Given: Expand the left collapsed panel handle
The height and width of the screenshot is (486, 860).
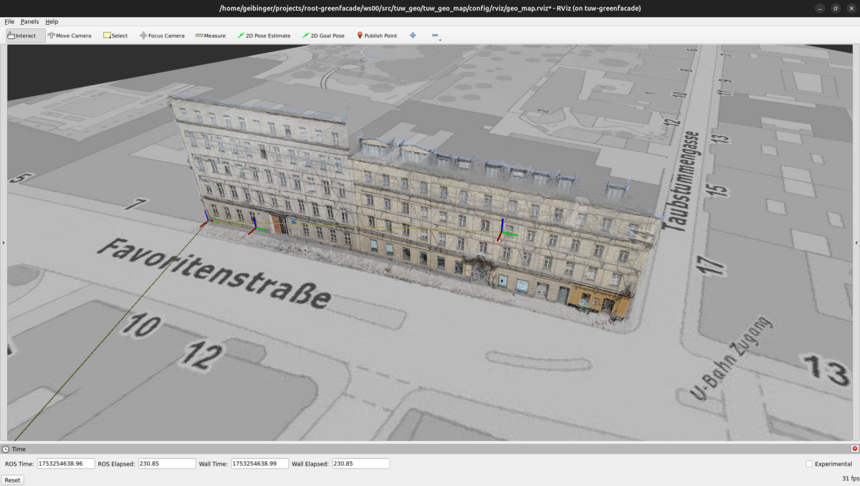Looking at the screenshot, I should coord(3,242).
